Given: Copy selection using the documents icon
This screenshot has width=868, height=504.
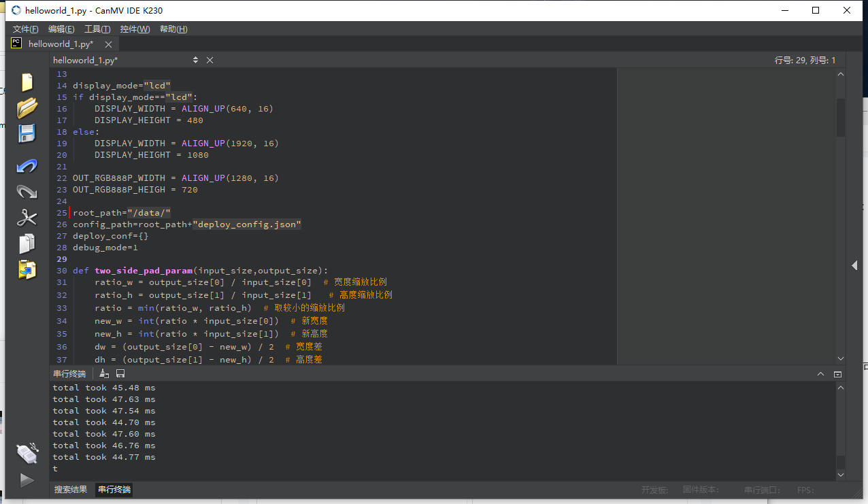Looking at the screenshot, I should click(27, 243).
